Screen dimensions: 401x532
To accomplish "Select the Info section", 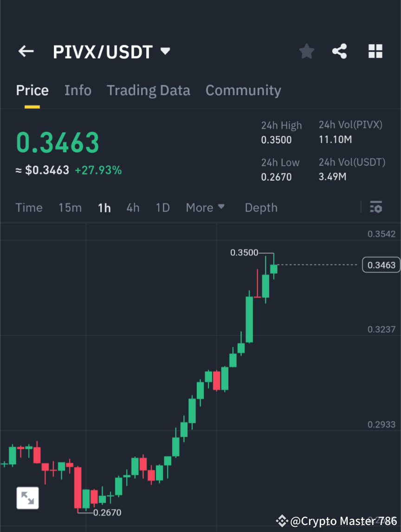I will pos(78,90).
